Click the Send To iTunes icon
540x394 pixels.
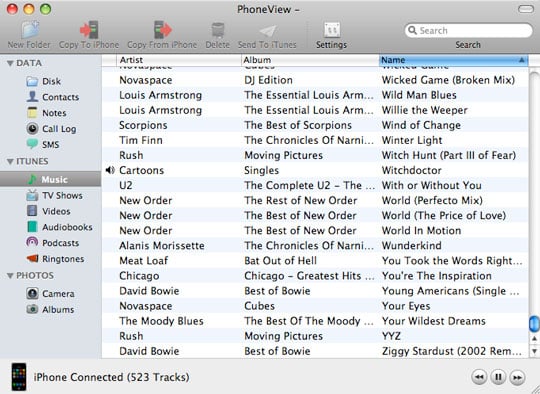coord(267,31)
